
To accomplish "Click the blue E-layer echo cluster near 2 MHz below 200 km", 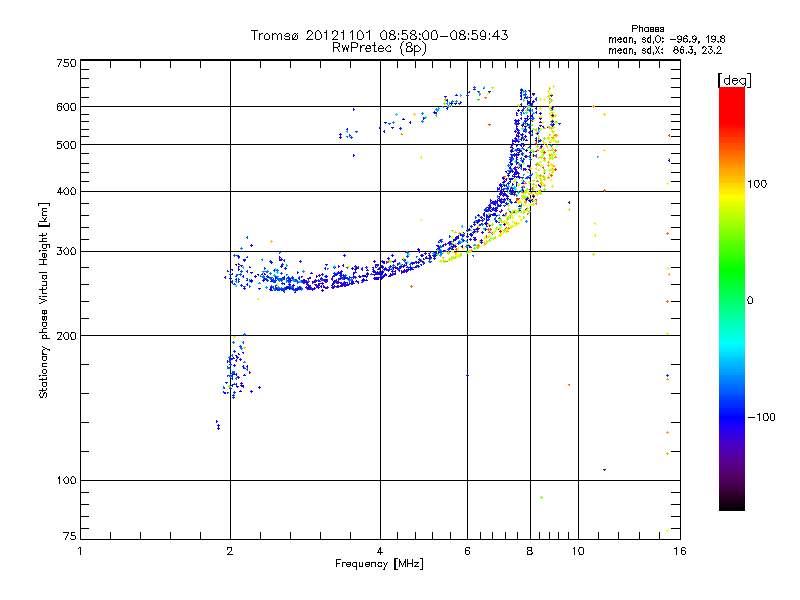I will (237, 366).
